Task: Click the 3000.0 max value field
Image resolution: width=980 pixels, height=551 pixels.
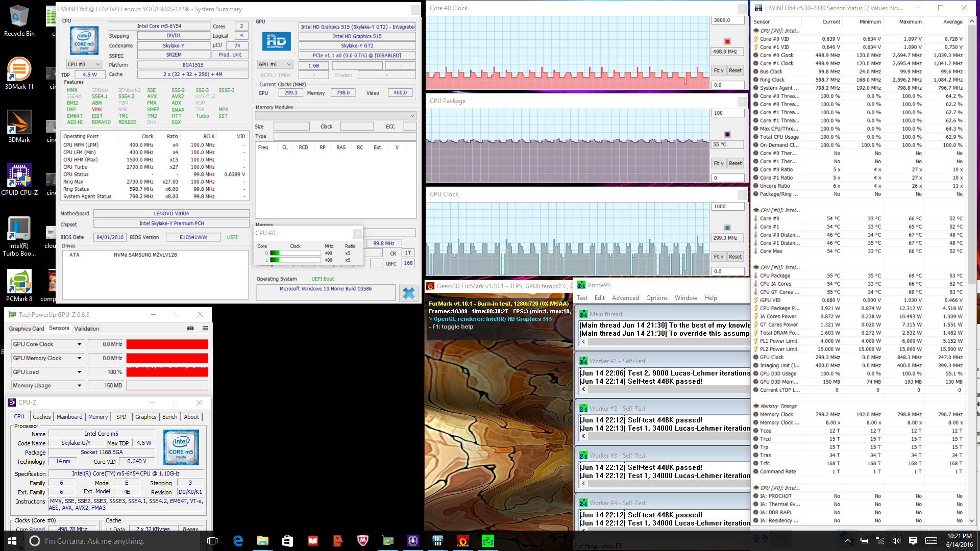Action: [727, 20]
